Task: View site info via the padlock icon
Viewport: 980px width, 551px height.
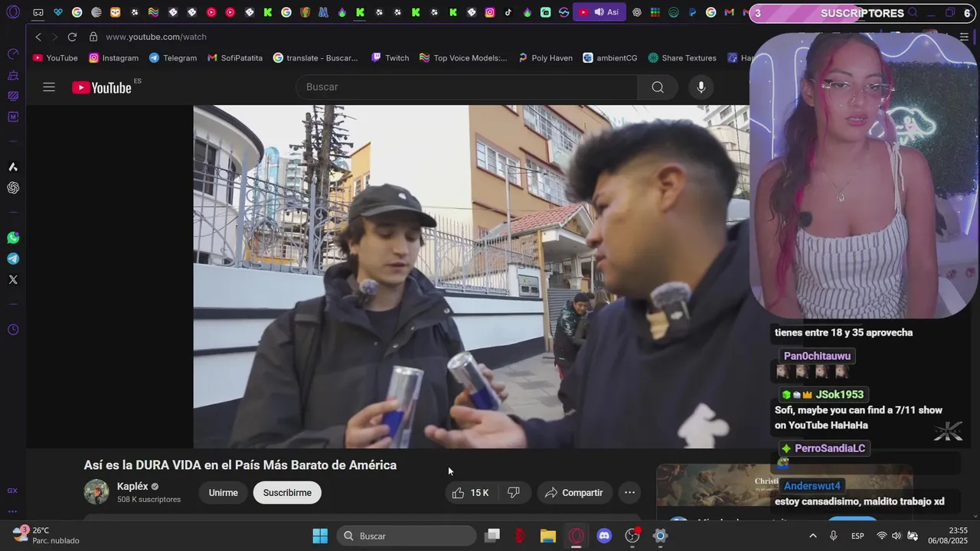Action: pyautogui.click(x=93, y=37)
